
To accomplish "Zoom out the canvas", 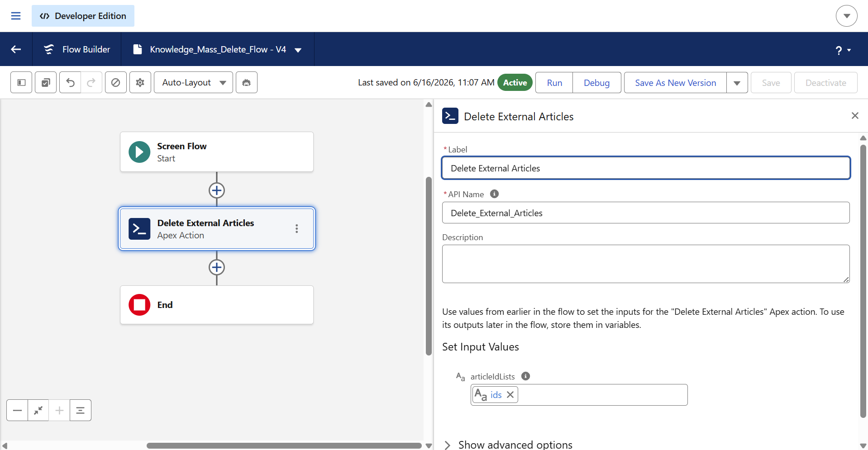I will coord(17,410).
